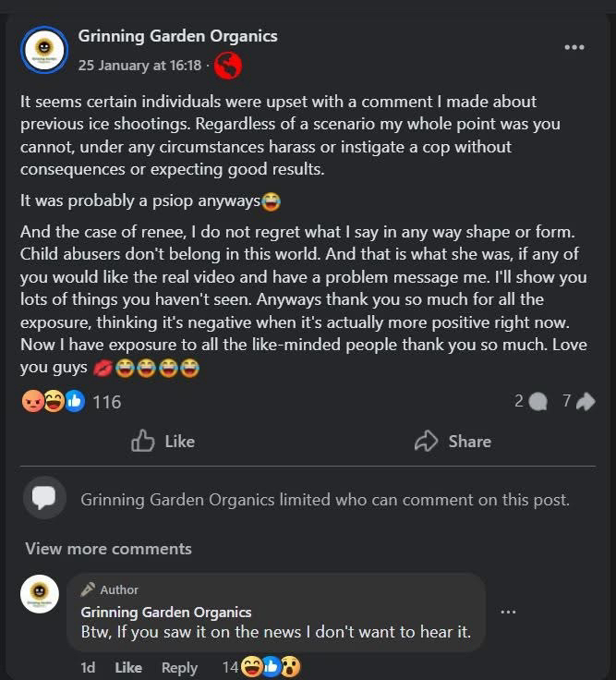Click commenter name Grinning Garden Organics
The width and height of the screenshot is (616, 680).
pos(166,612)
